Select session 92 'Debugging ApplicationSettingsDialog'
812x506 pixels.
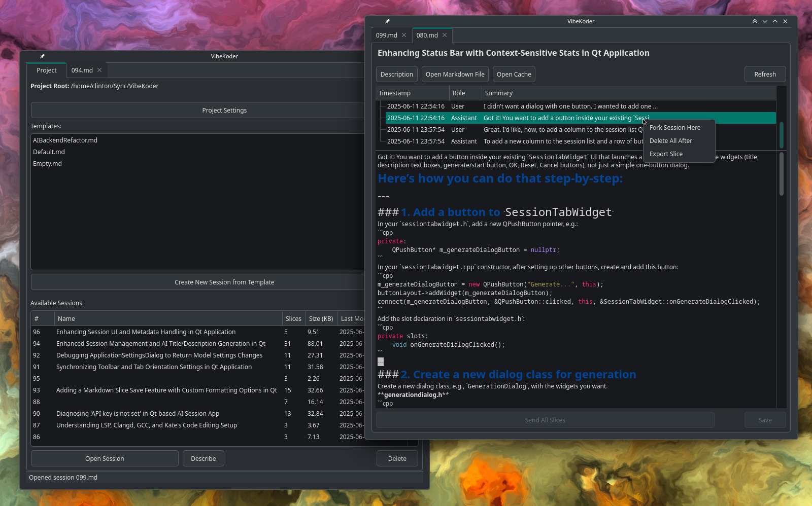click(x=198, y=355)
